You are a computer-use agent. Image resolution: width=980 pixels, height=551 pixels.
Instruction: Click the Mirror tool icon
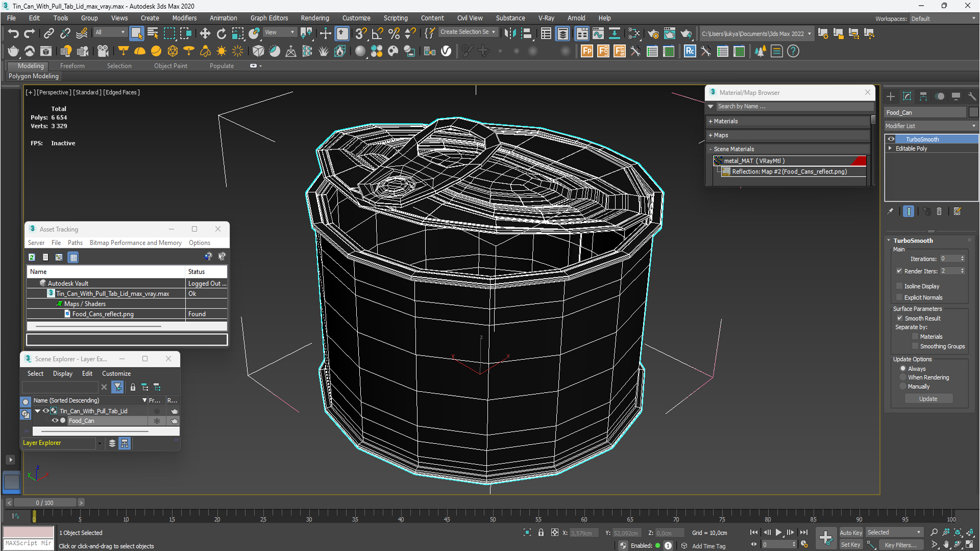coord(509,34)
